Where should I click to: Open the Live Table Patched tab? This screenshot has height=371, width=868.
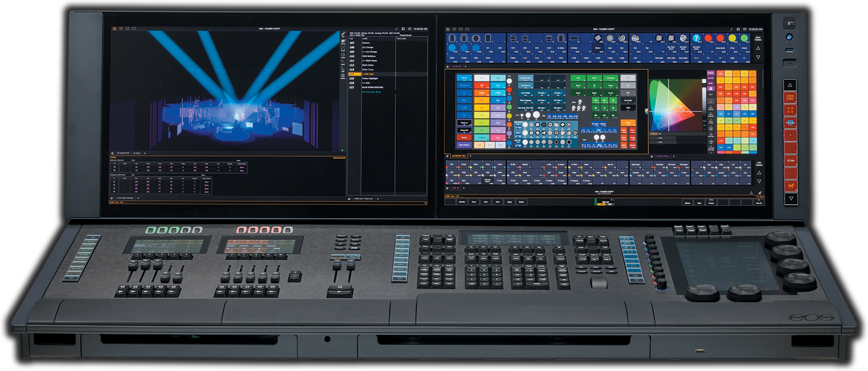coord(125,198)
